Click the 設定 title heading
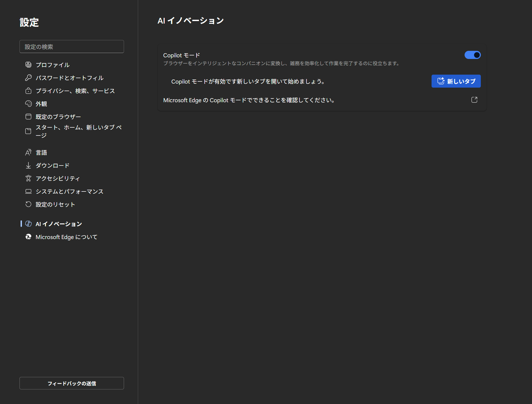The height and width of the screenshot is (404, 532). (x=29, y=22)
